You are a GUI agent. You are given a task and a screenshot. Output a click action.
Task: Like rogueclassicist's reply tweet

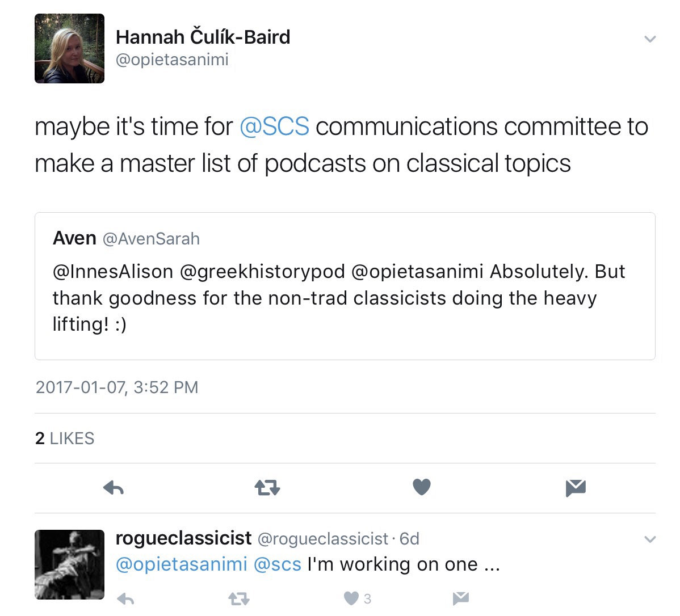[352, 598]
